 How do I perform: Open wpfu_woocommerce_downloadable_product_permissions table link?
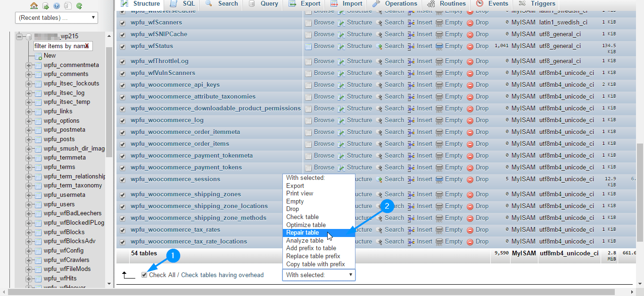tap(216, 109)
